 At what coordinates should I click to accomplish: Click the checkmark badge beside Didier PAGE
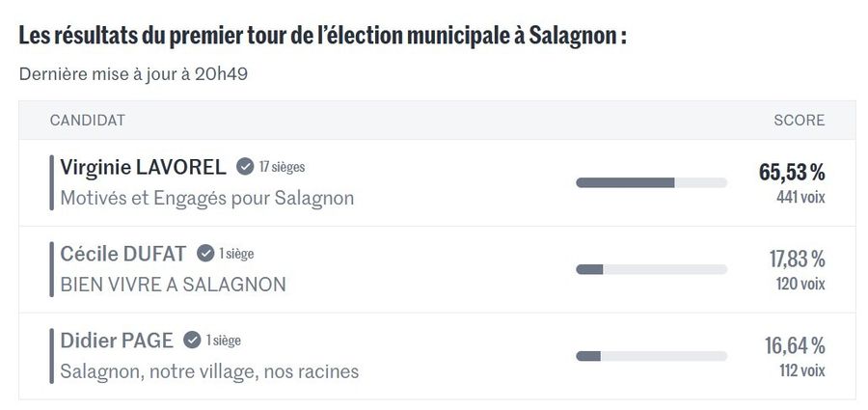[192, 341]
